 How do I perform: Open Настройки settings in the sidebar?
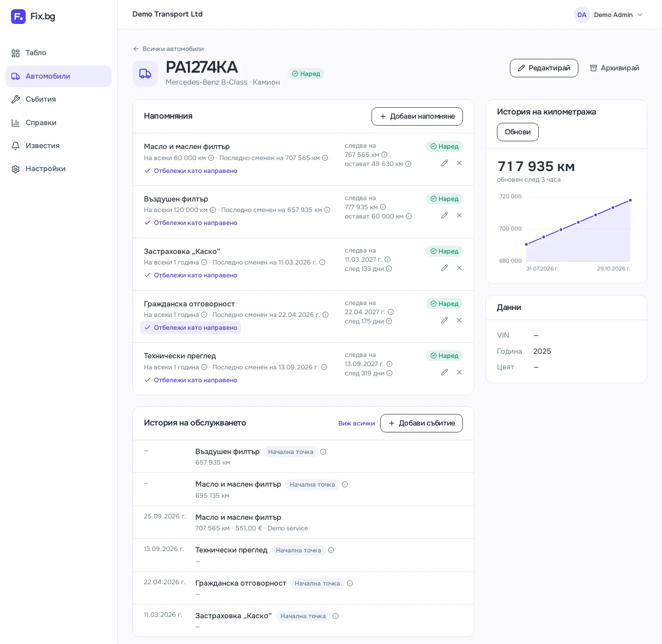[58, 169]
